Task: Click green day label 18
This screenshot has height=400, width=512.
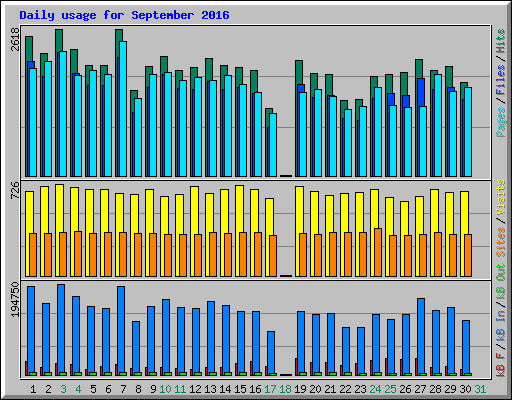Action: (285, 389)
